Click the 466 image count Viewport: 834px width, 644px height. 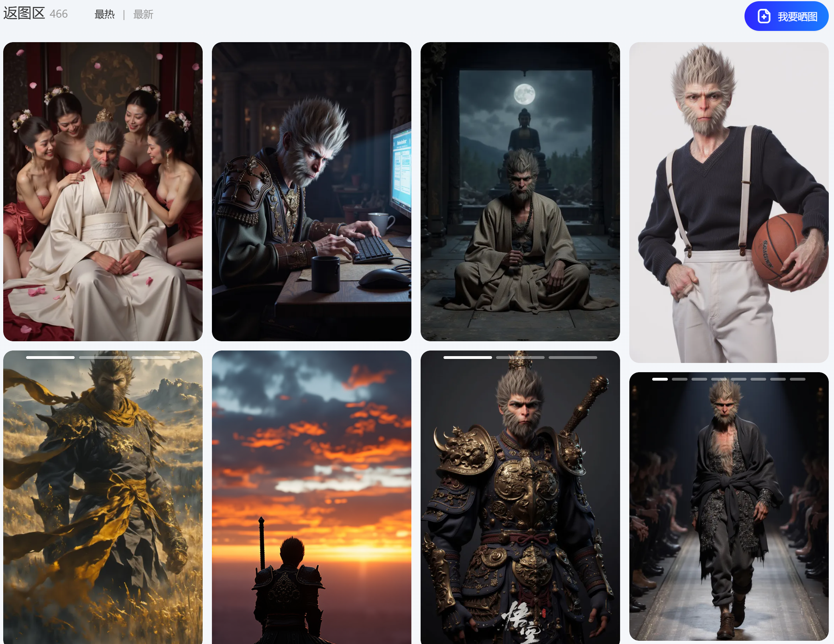59,14
